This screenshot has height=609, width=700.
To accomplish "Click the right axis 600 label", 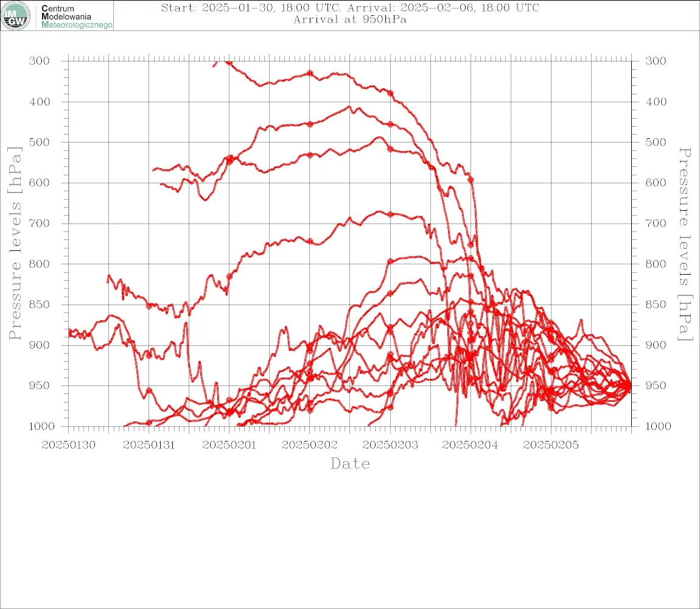I will (656, 183).
